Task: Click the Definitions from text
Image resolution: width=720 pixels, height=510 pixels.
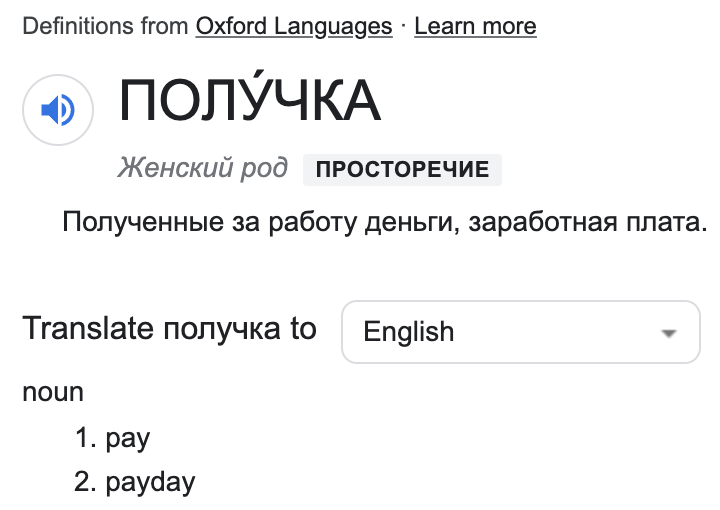Action: click(x=105, y=26)
